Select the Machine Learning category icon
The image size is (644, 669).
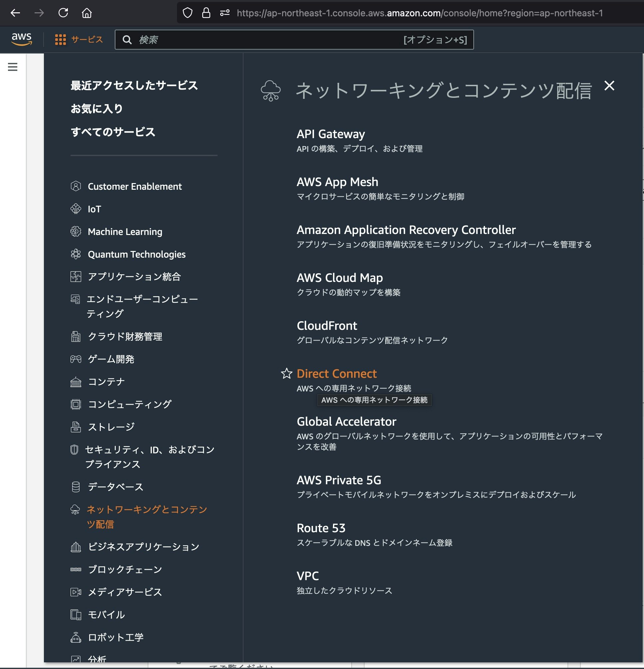(76, 231)
